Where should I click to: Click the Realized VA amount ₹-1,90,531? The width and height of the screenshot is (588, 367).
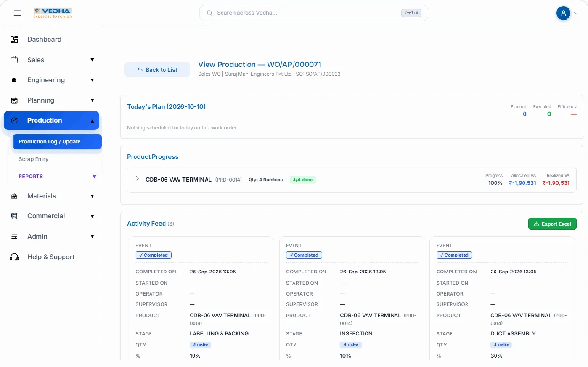pyautogui.click(x=556, y=183)
